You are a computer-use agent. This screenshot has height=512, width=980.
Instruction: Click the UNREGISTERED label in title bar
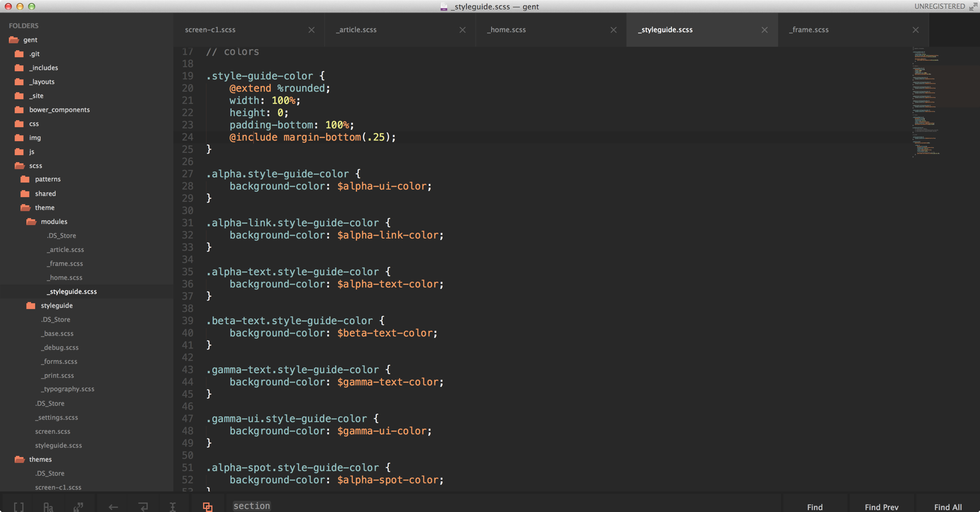point(939,6)
